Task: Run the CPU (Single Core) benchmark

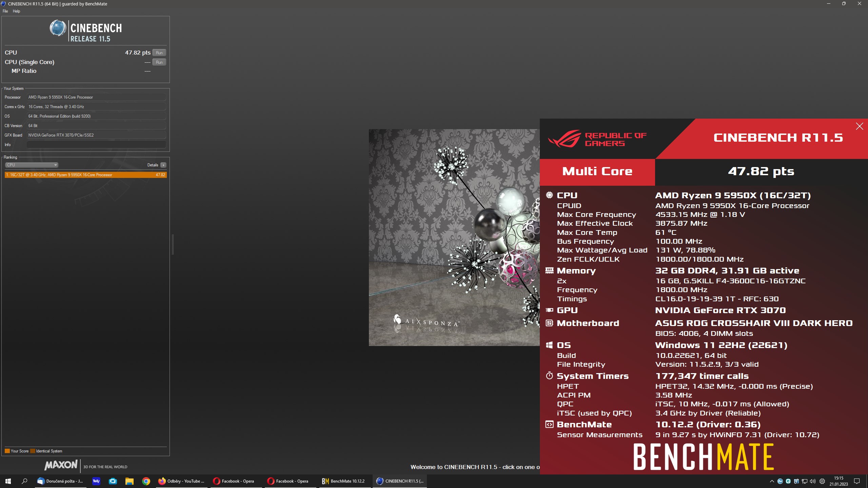Action: (159, 62)
